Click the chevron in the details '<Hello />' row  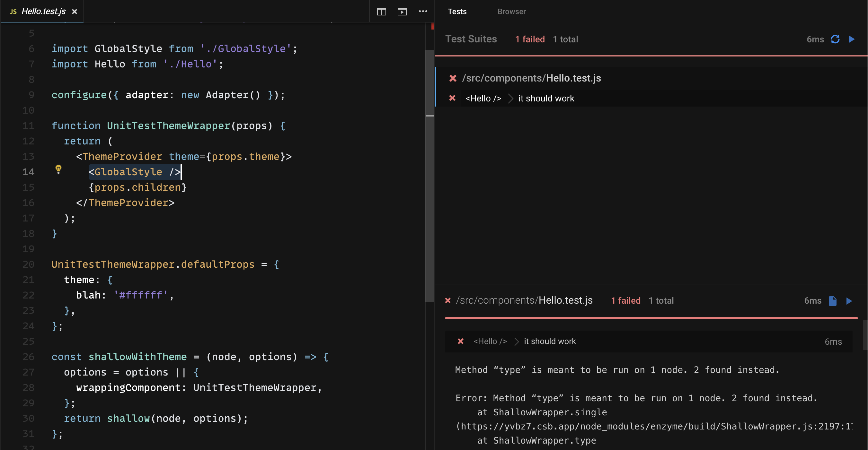click(516, 341)
